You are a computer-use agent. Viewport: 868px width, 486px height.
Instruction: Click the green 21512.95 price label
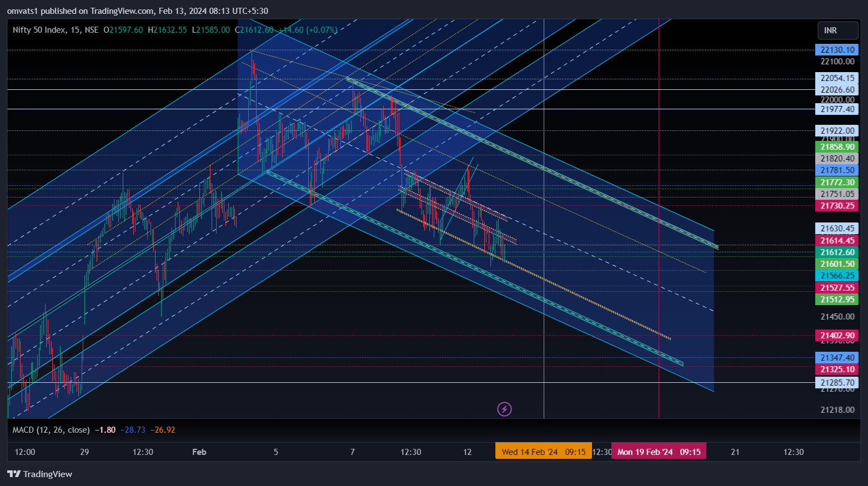tap(837, 300)
